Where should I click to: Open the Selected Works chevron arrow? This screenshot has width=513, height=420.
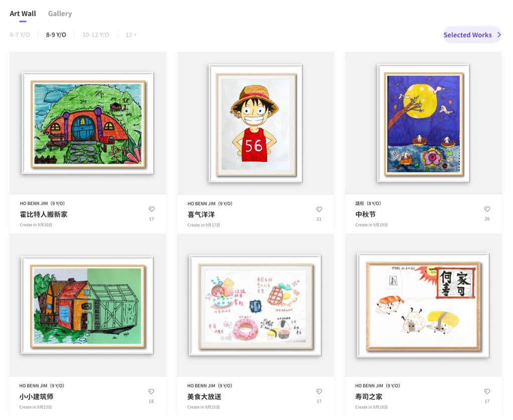pyautogui.click(x=499, y=35)
